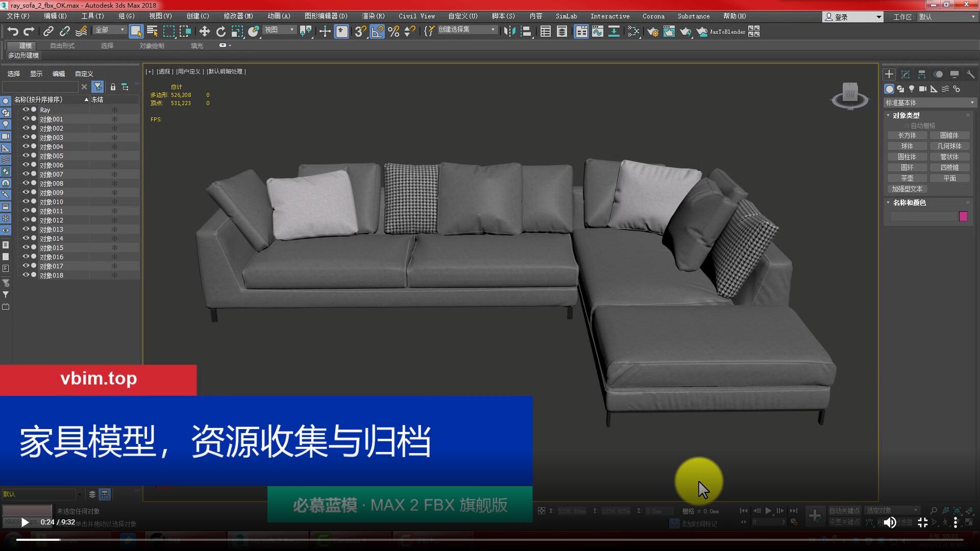
Task: Select the Move tool
Action: point(204,32)
